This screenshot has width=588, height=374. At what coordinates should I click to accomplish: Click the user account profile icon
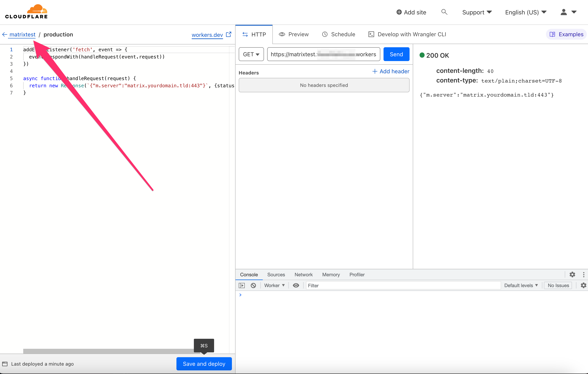563,12
